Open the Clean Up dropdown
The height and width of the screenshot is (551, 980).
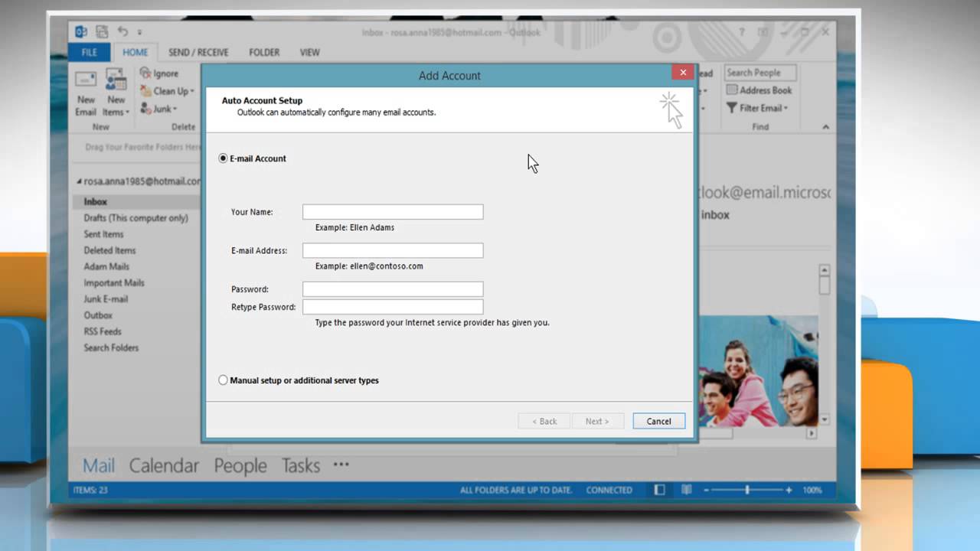click(167, 91)
